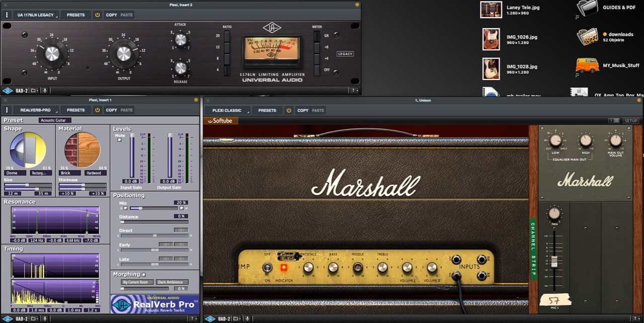The width and height of the screenshot is (644, 323).
Task: Click the Marshall TREBLE knob
Action: [x=382, y=267]
